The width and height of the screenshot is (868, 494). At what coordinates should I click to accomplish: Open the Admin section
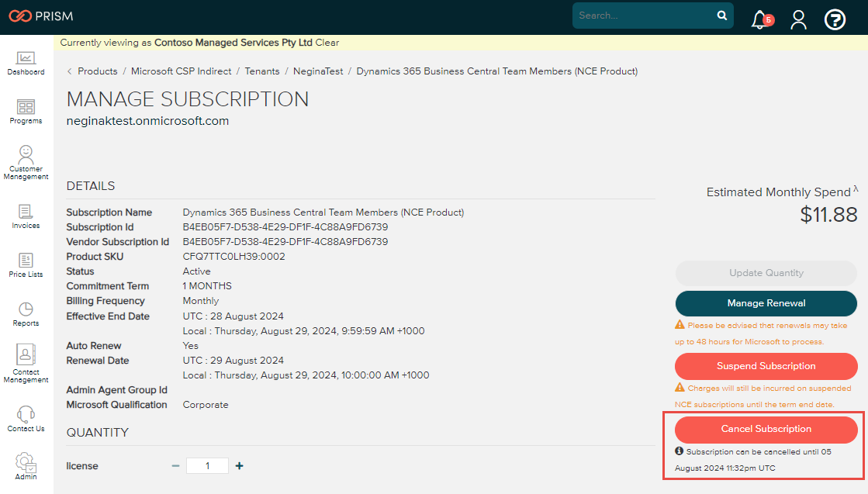tap(26, 466)
